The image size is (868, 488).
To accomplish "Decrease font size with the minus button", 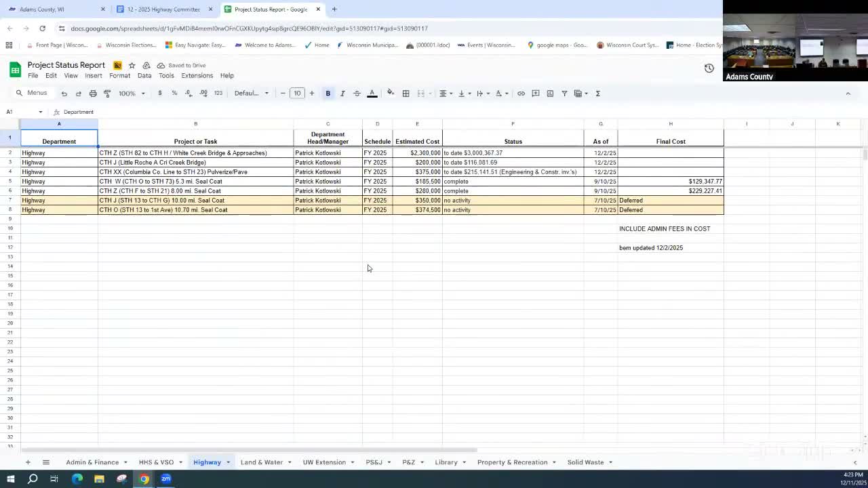I will point(283,94).
